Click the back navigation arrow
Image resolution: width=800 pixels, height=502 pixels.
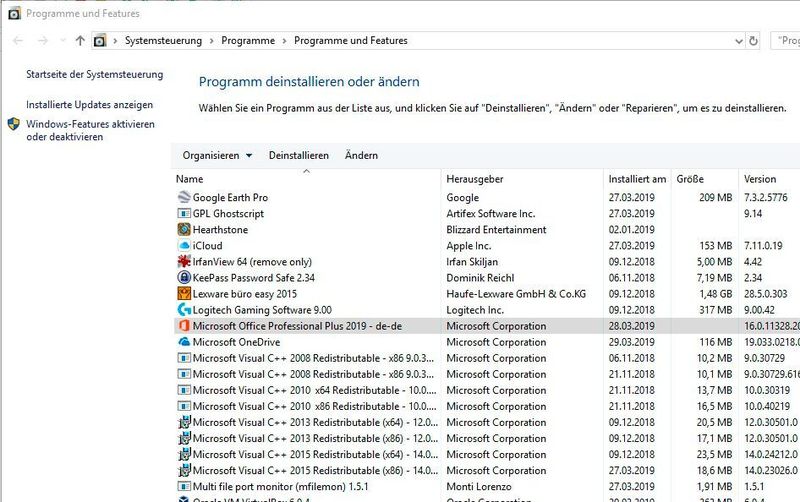tap(18, 41)
